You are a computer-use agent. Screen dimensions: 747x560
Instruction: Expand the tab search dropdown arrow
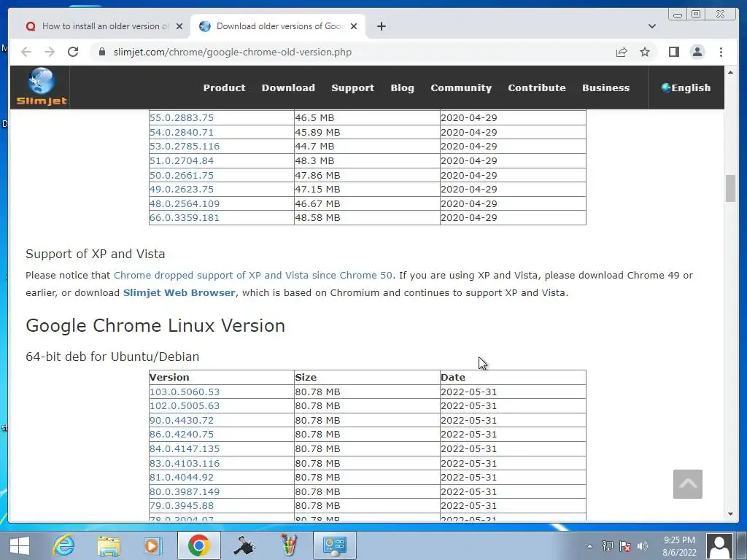(x=651, y=26)
